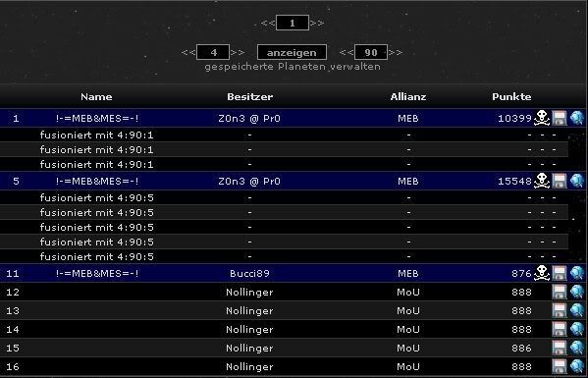Increase the field showing 90 with >>
588x378 pixels.
396,52
